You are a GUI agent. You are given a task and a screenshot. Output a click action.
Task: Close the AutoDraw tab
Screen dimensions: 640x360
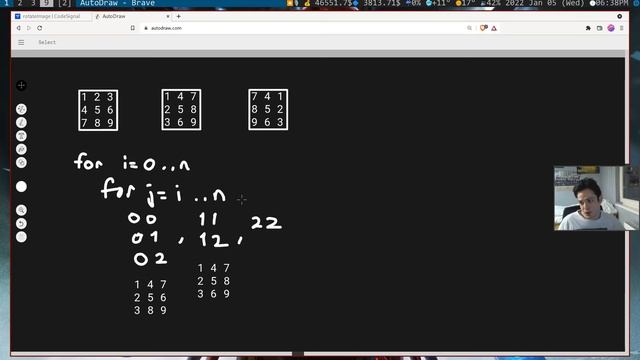tap(168, 16)
